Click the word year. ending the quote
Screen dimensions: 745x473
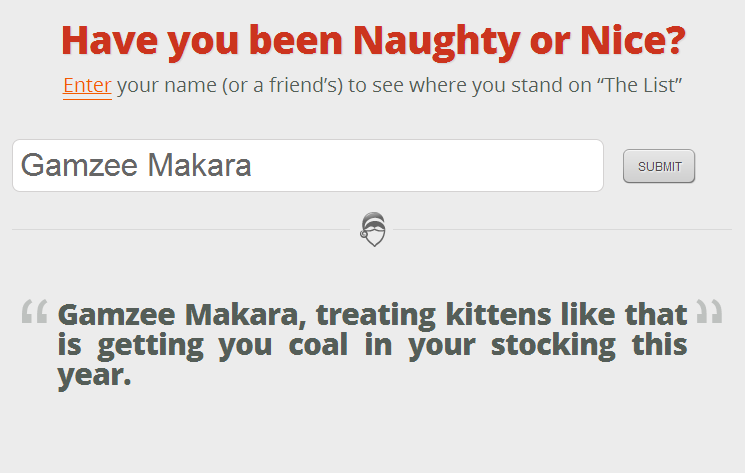[94, 376]
